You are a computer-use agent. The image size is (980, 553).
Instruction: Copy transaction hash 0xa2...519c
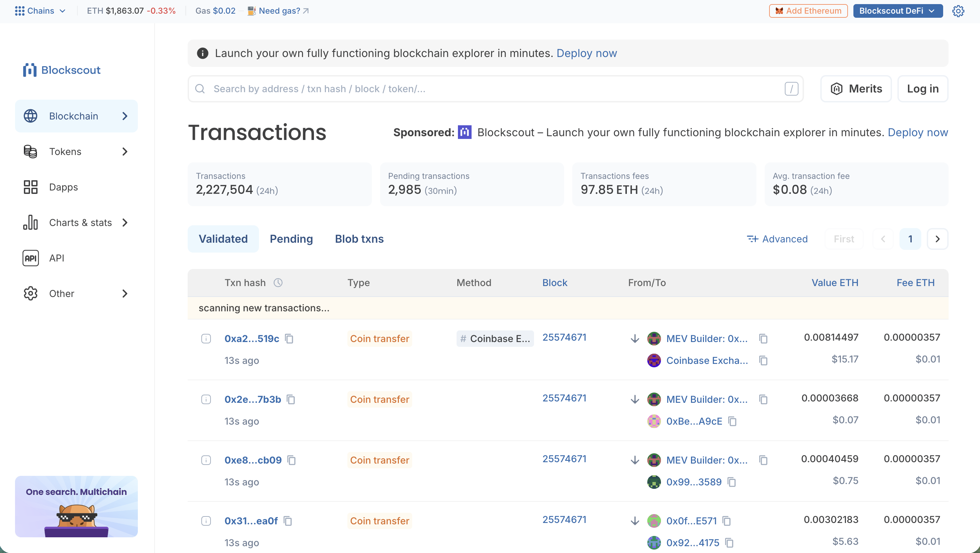[289, 338]
